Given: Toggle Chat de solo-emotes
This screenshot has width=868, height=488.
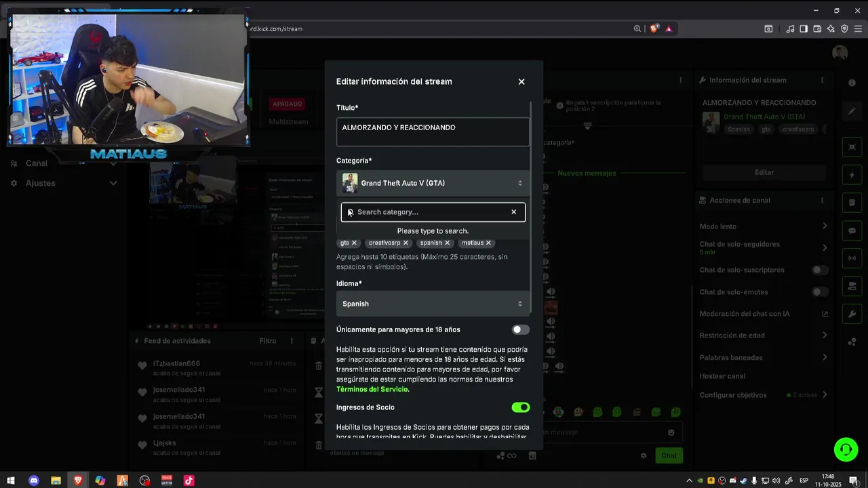Looking at the screenshot, I should [x=820, y=292].
